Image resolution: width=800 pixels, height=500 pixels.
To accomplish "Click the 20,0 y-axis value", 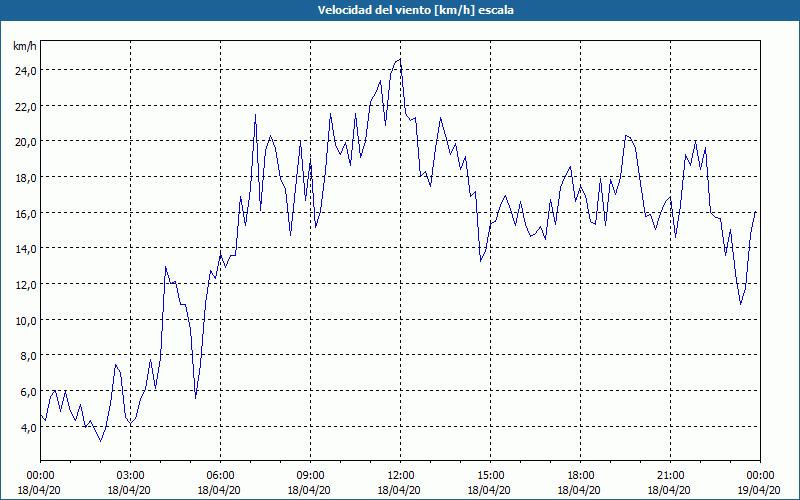I will coord(24,142).
